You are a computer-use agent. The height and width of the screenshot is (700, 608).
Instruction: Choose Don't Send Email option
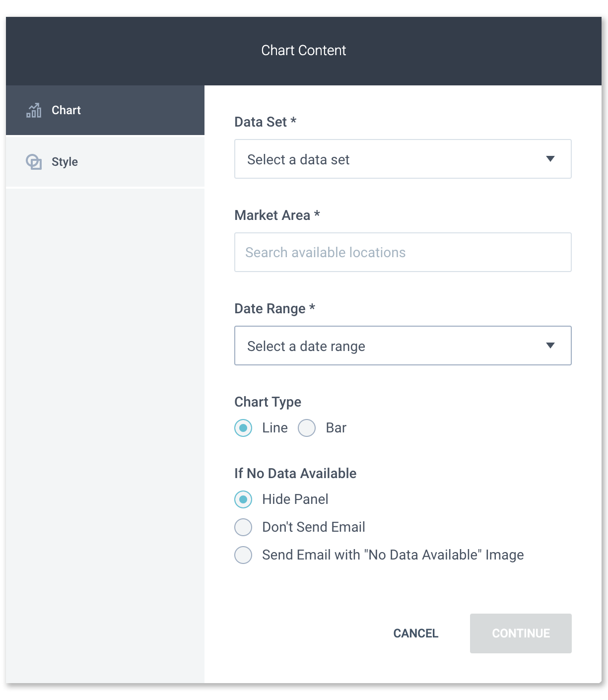pyautogui.click(x=243, y=527)
